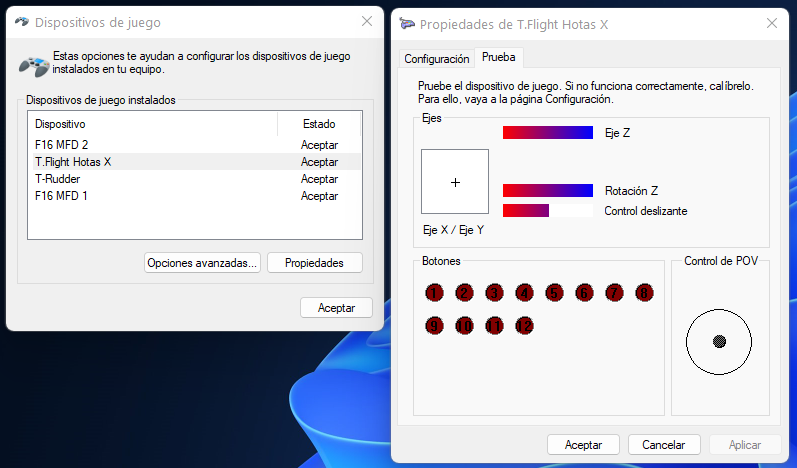Click the Eje X / Eje Y label
Viewport: 797px width, 468px height.
(x=453, y=230)
